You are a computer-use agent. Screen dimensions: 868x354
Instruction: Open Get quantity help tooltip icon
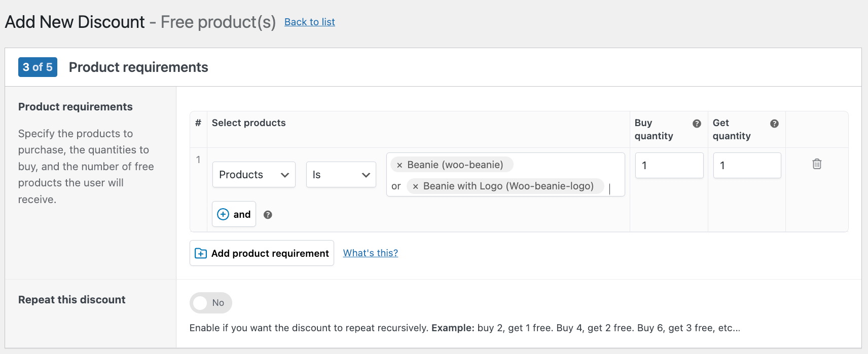tap(774, 124)
